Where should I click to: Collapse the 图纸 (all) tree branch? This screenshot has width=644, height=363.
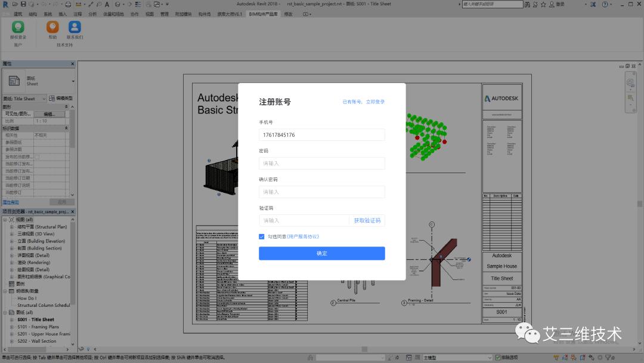click(5, 312)
